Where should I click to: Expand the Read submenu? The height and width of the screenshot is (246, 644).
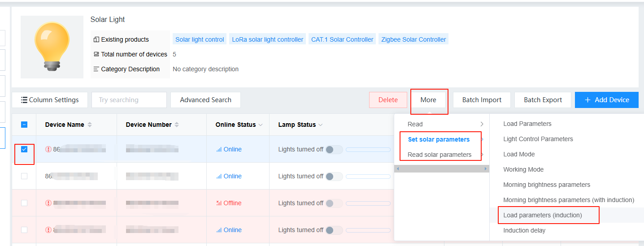[x=441, y=124]
